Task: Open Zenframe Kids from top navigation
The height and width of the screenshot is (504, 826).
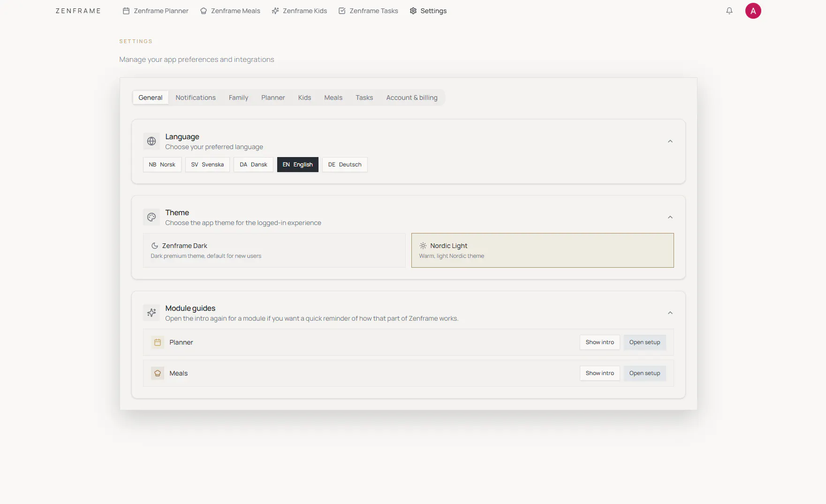Action: click(x=299, y=11)
